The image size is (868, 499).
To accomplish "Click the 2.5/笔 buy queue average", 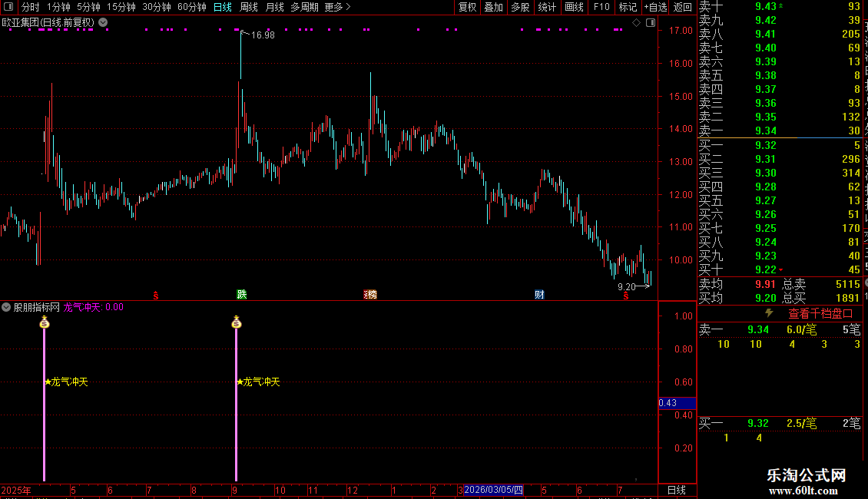I will 802,423.
